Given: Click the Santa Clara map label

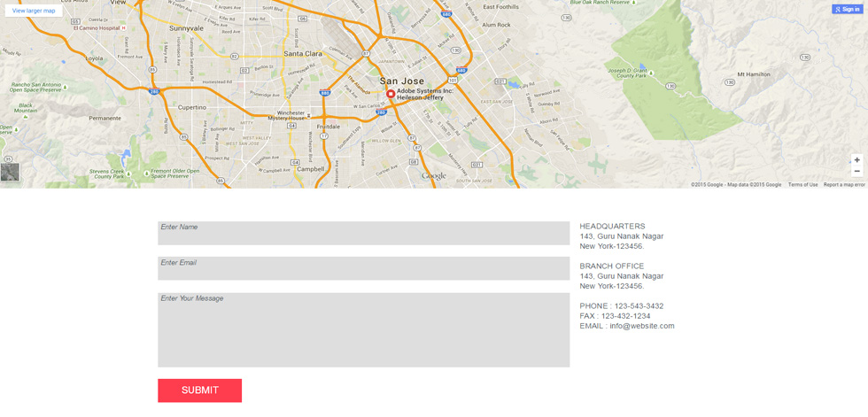Looking at the screenshot, I should [x=303, y=54].
